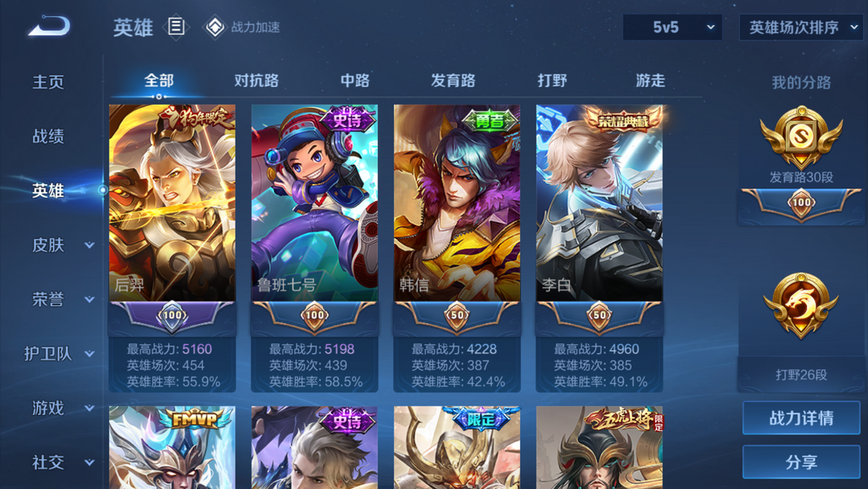Expand the 社交 sidebar section

click(89, 462)
